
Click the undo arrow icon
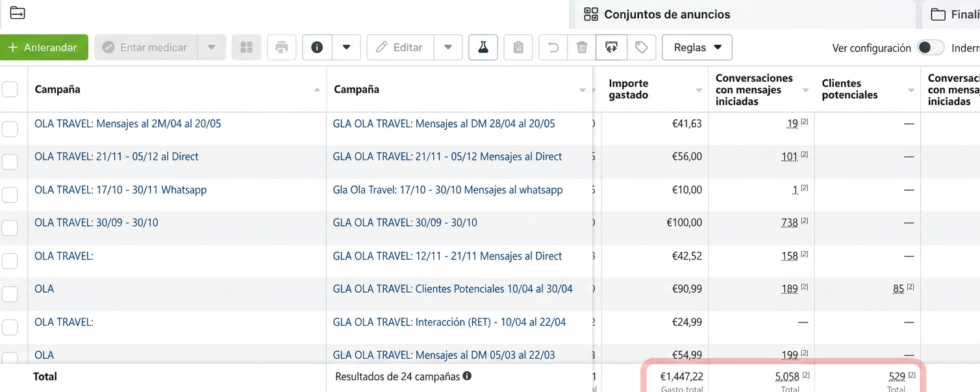[x=553, y=47]
